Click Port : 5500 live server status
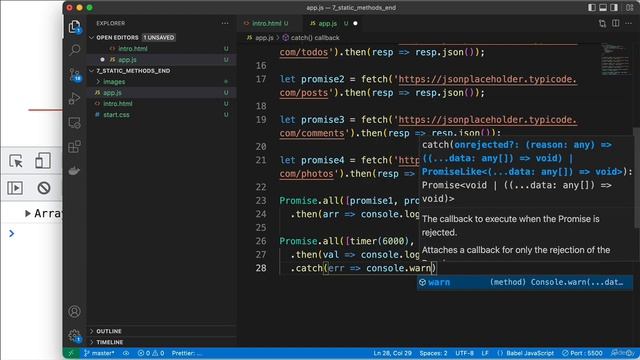Screen dimensions: 640x360 tap(582, 353)
